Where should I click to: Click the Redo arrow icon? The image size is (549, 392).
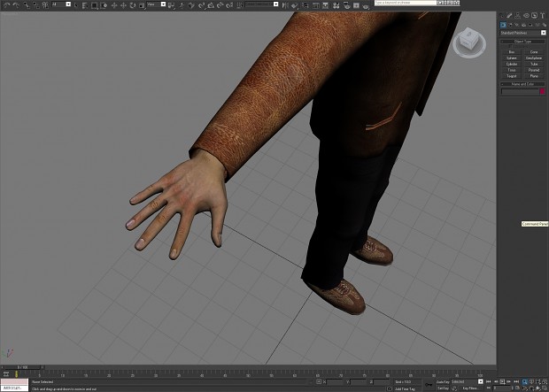[x=16, y=5]
